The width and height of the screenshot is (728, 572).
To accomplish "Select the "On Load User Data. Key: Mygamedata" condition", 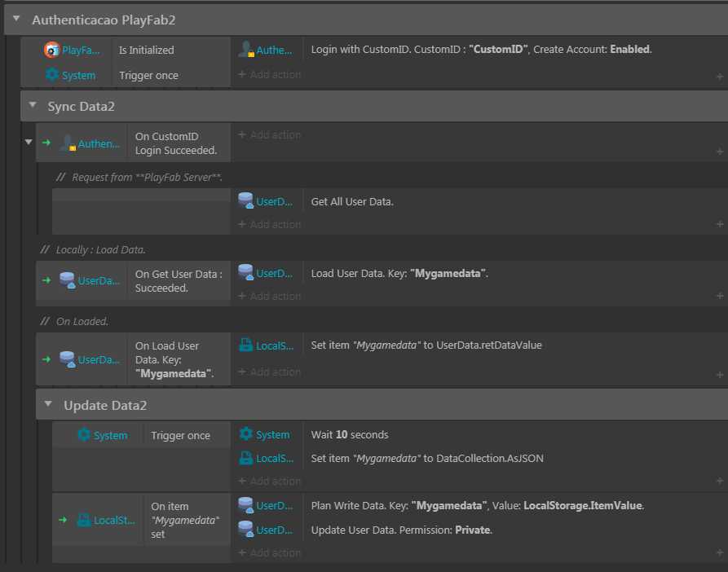I will (174, 359).
